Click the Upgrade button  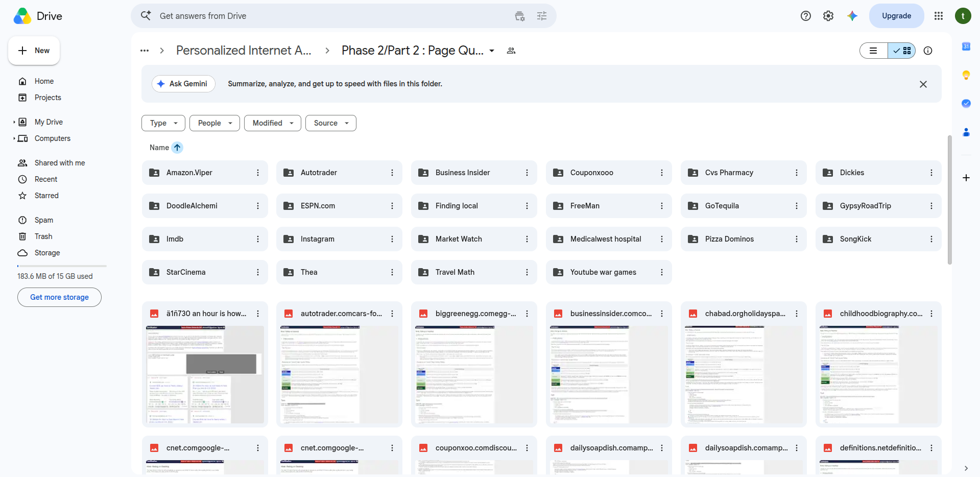point(897,16)
